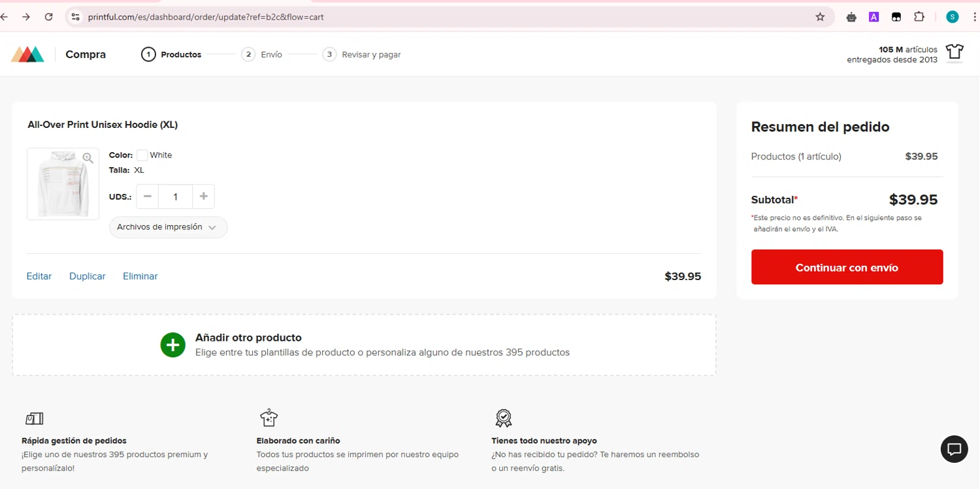Reload the page with refresh icon
Viewport: 980px width, 489px height.
click(x=48, y=17)
